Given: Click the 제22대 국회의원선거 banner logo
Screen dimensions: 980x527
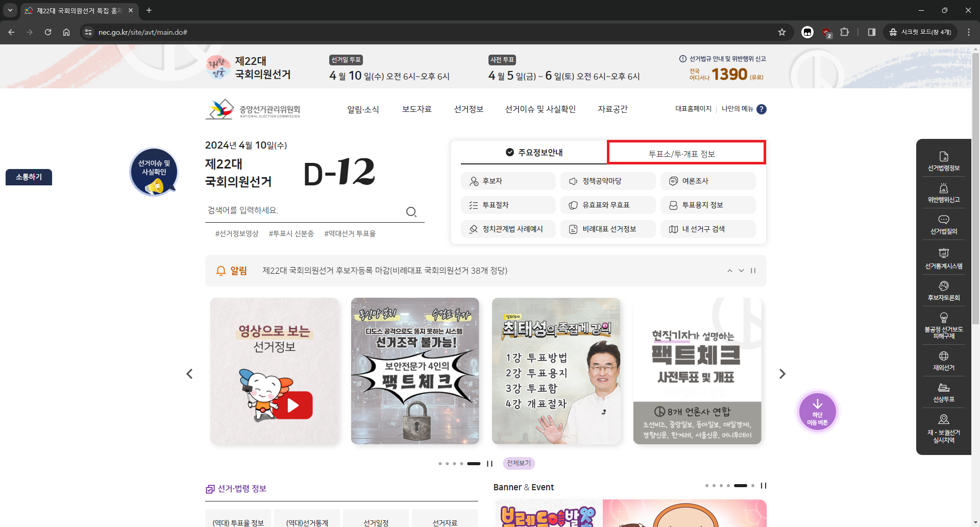Looking at the screenshot, I should 248,67.
